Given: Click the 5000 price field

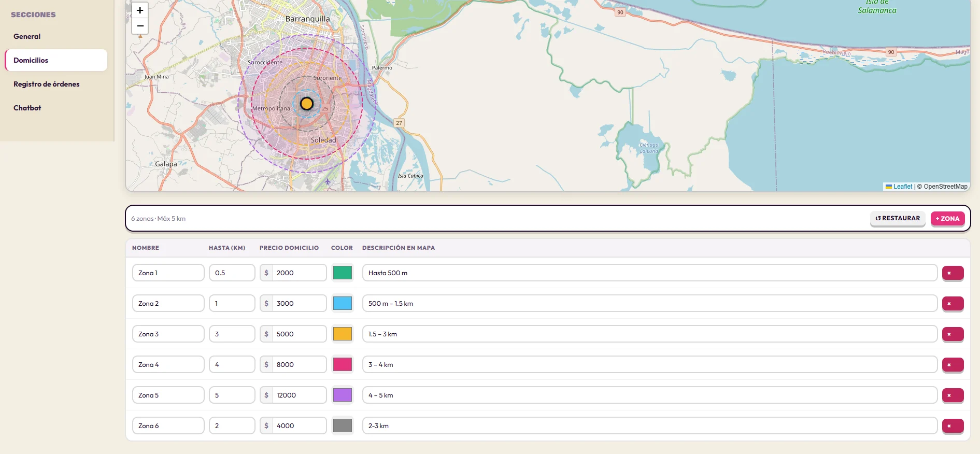Looking at the screenshot, I should pyautogui.click(x=300, y=334).
